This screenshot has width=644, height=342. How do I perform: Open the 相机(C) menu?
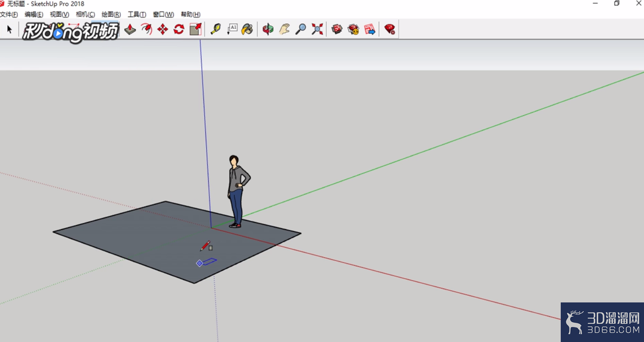click(x=85, y=14)
